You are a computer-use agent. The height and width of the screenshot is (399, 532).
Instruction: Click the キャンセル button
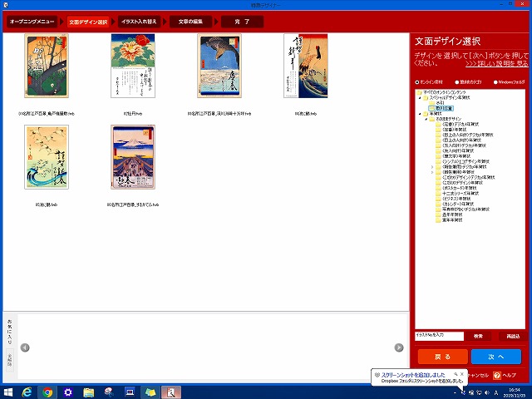[x=478, y=375]
